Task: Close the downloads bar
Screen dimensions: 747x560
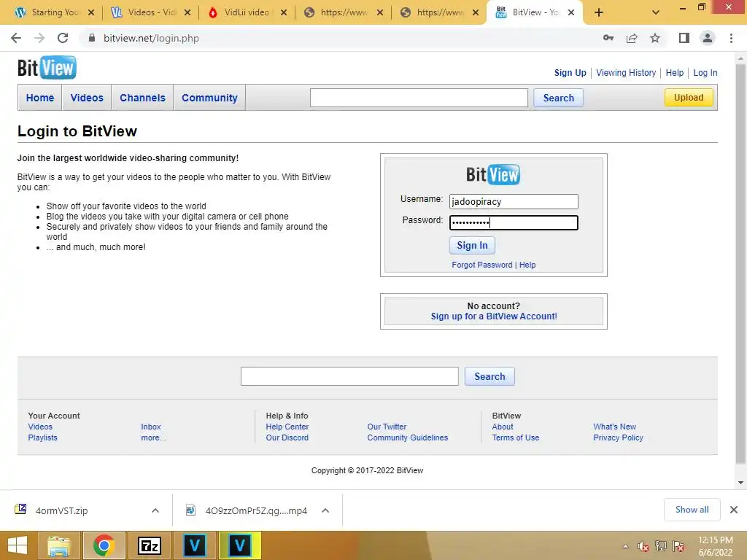Action: tap(734, 510)
